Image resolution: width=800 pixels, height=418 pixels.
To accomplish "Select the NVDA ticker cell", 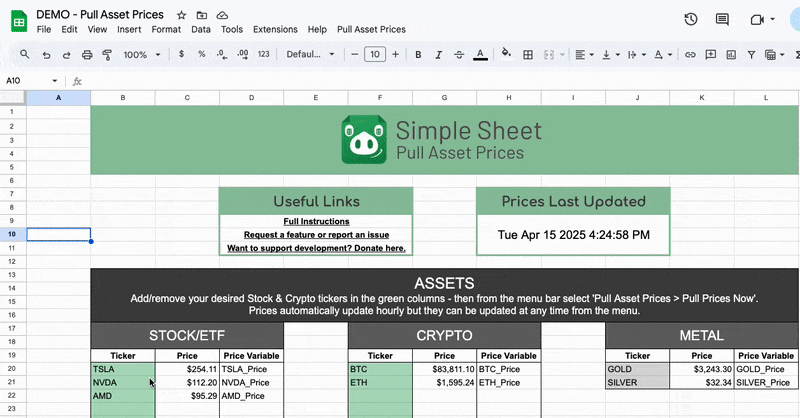I will click(x=123, y=382).
